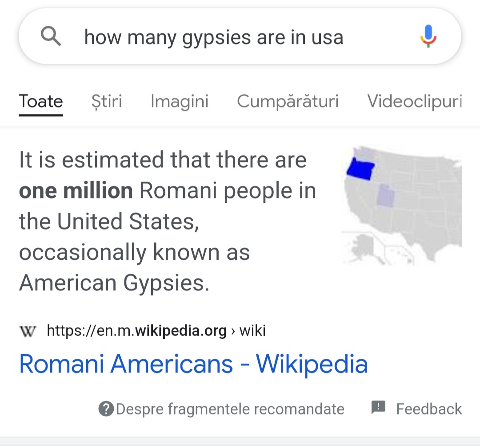The height and width of the screenshot is (448, 480).
Task: Activate voice search microphone icon
Action: (428, 36)
